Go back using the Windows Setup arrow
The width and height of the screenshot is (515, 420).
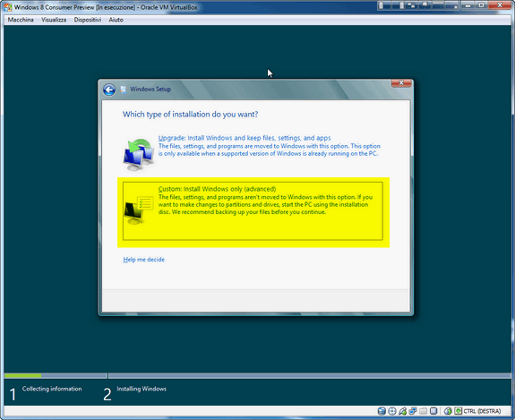109,90
